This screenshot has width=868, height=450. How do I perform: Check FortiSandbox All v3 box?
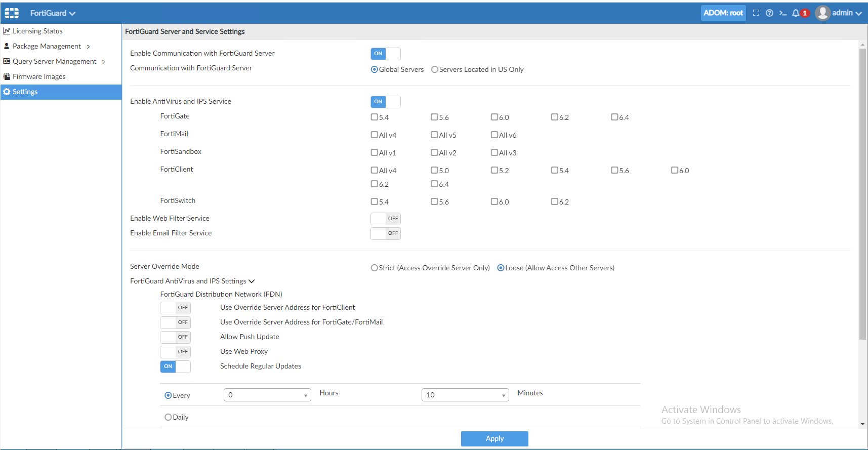click(x=494, y=152)
